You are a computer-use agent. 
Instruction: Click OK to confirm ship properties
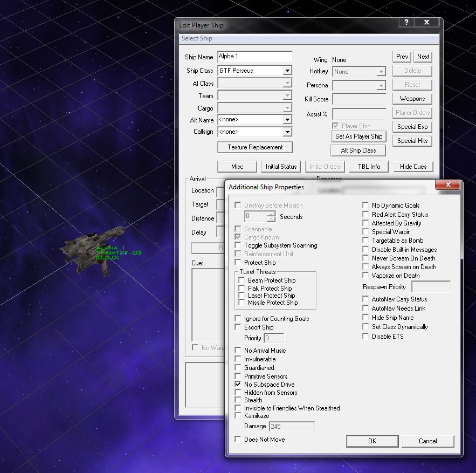372,441
